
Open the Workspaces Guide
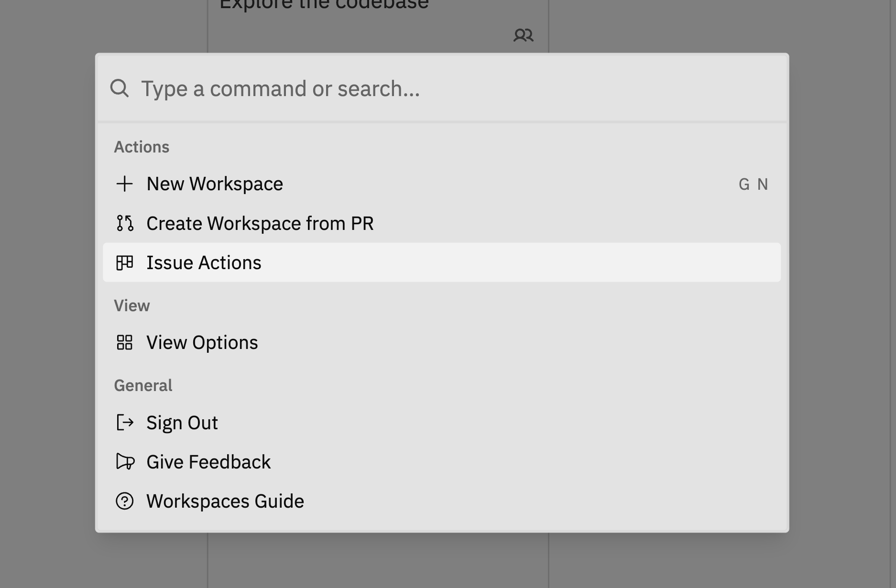coord(225,501)
